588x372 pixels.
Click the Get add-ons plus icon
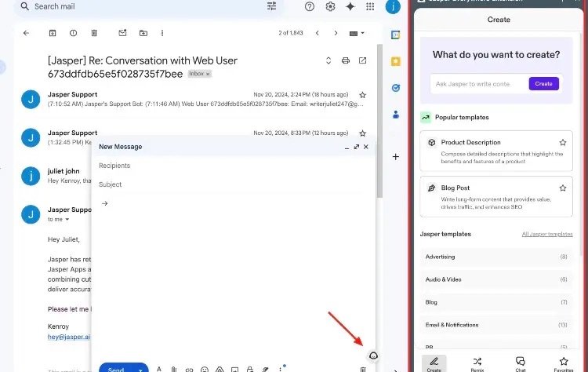[396, 156]
